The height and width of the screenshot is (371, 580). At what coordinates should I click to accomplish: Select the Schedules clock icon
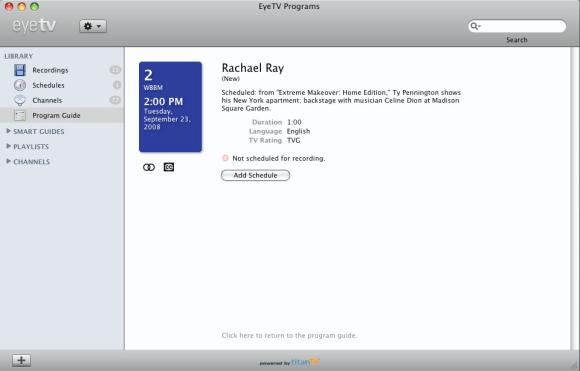(20, 85)
